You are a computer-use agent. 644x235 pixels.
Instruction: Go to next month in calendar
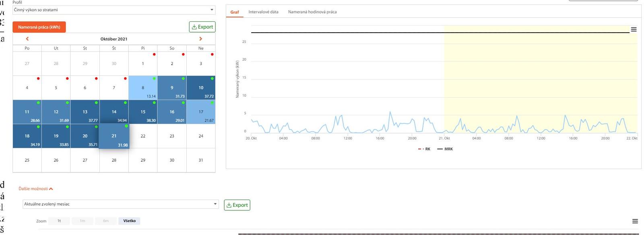coord(200,39)
